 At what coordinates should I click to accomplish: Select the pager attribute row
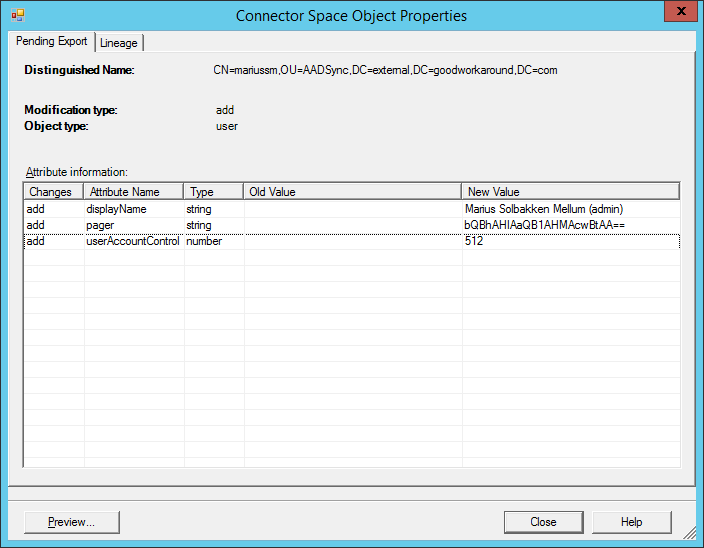click(x=100, y=225)
